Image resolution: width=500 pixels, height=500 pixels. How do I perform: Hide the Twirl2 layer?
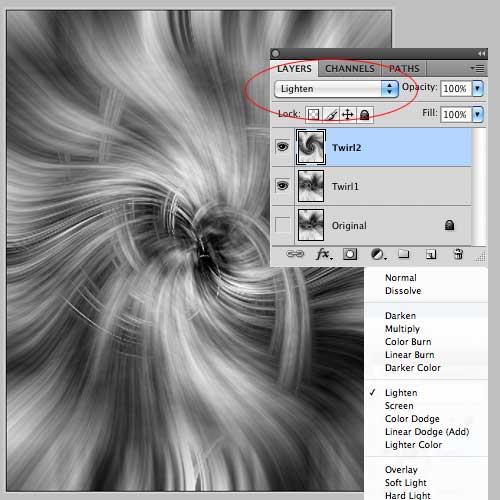pyautogui.click(x=283, y=147)
